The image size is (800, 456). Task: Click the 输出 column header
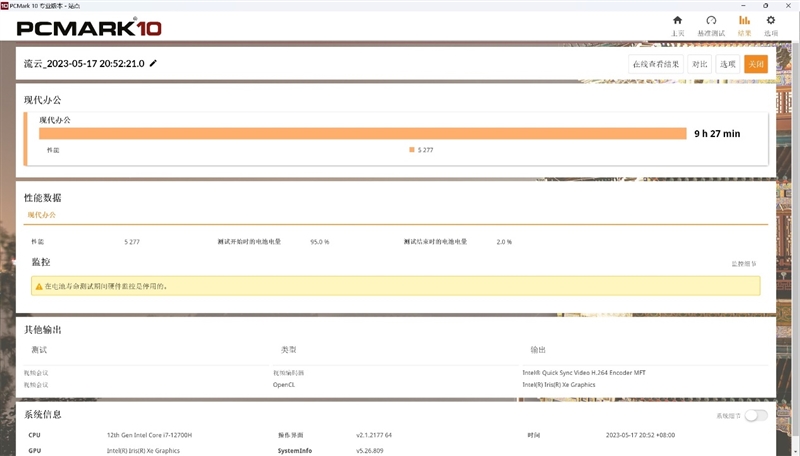click(x=538, y=350)
